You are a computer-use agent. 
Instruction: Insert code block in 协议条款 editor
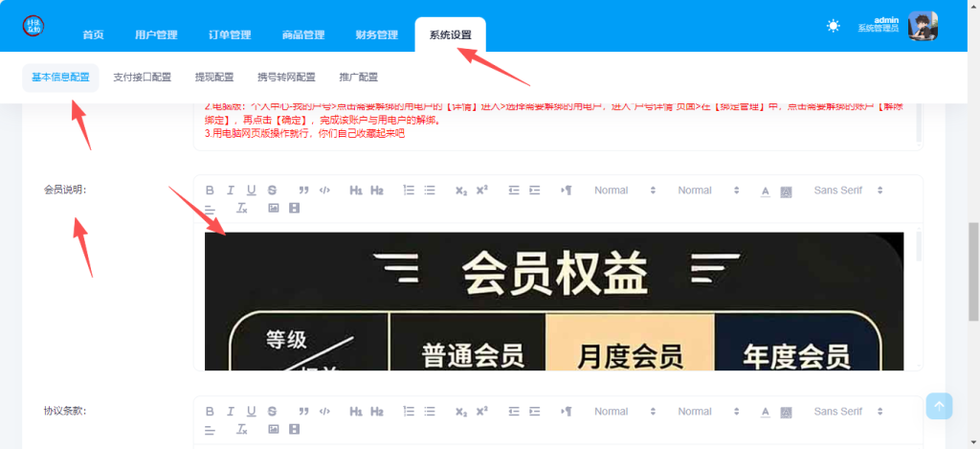324,412
